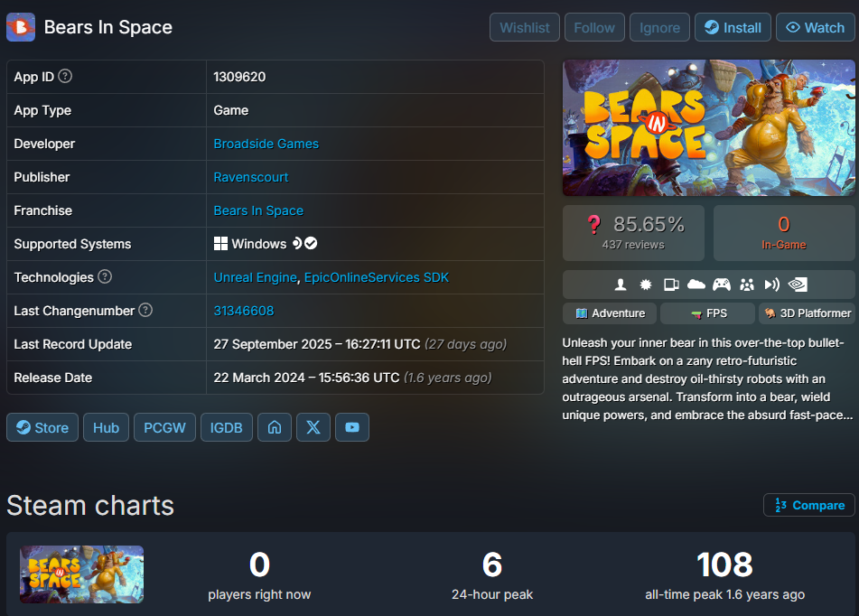Click the controller support gamepad icon
The image size is (859, 616).
tap(722, 285)
